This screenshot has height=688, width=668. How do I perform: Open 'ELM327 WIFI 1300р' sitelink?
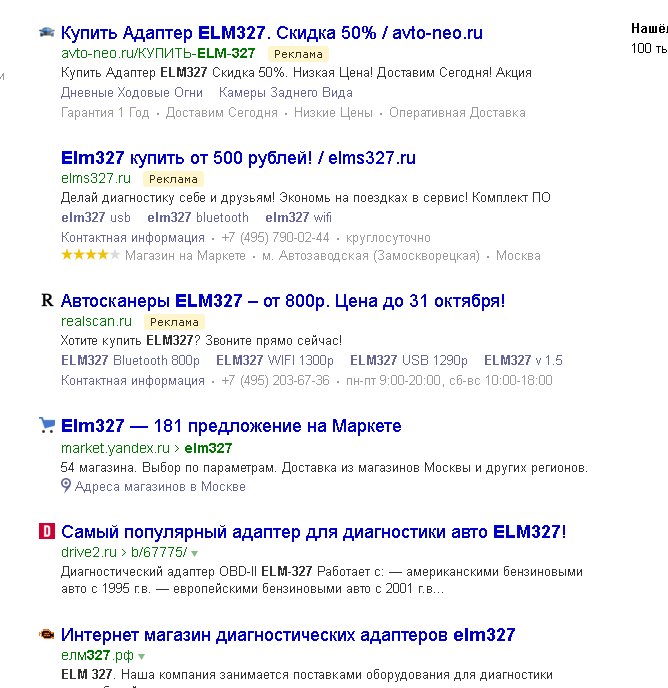[275, 360]
